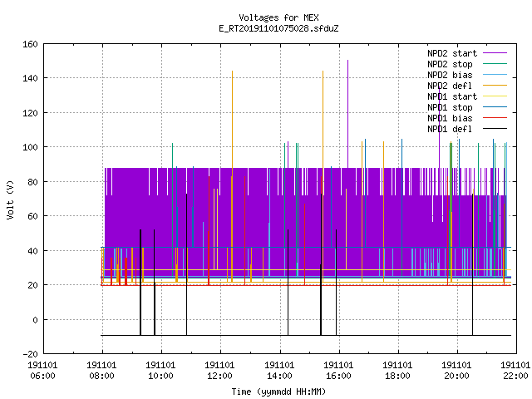The width and height of the screenshot is (532, 399).
Task: Click the red NPD1 bias legend line
Action: click(495, 118)
